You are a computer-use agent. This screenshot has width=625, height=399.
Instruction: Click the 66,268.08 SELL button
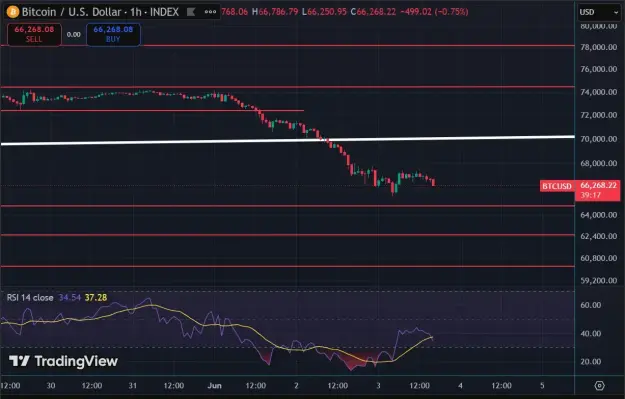[34, 34]
